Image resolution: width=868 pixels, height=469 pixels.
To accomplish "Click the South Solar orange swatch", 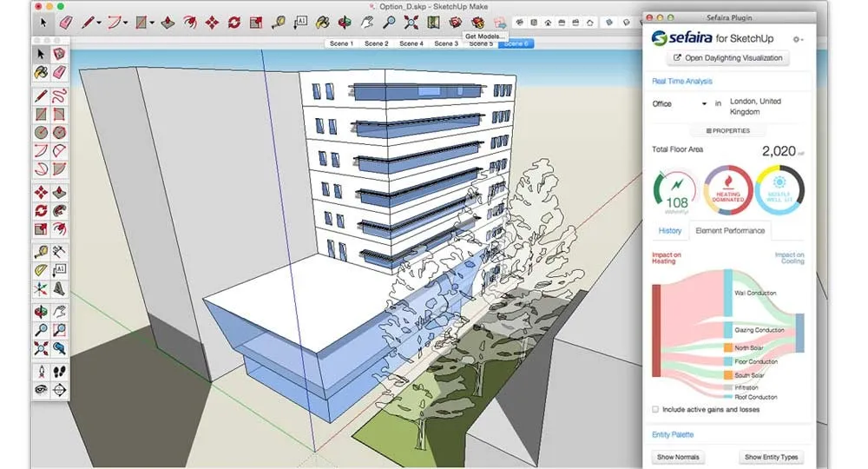I will click(x=728, y=375).
